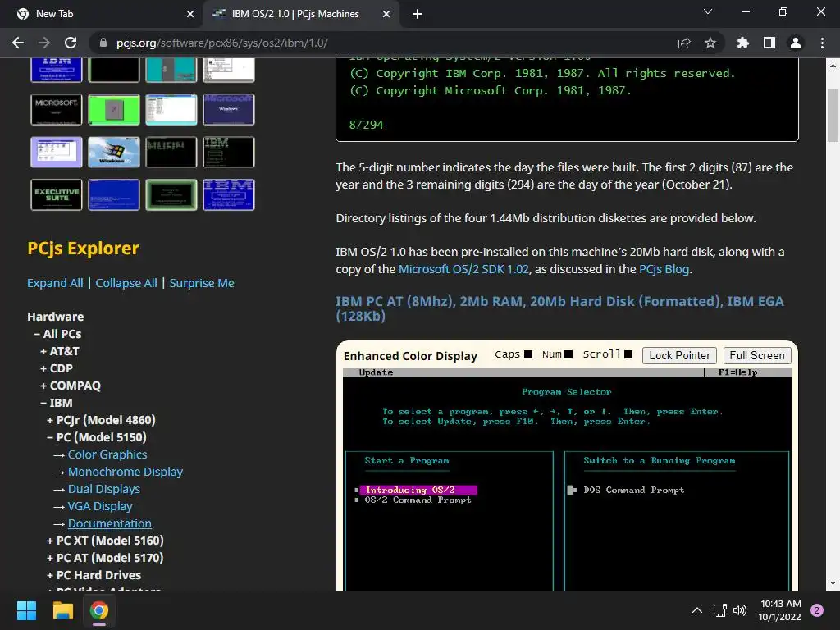
Task: Open the tab search chevron
Action: pos(708,11)
